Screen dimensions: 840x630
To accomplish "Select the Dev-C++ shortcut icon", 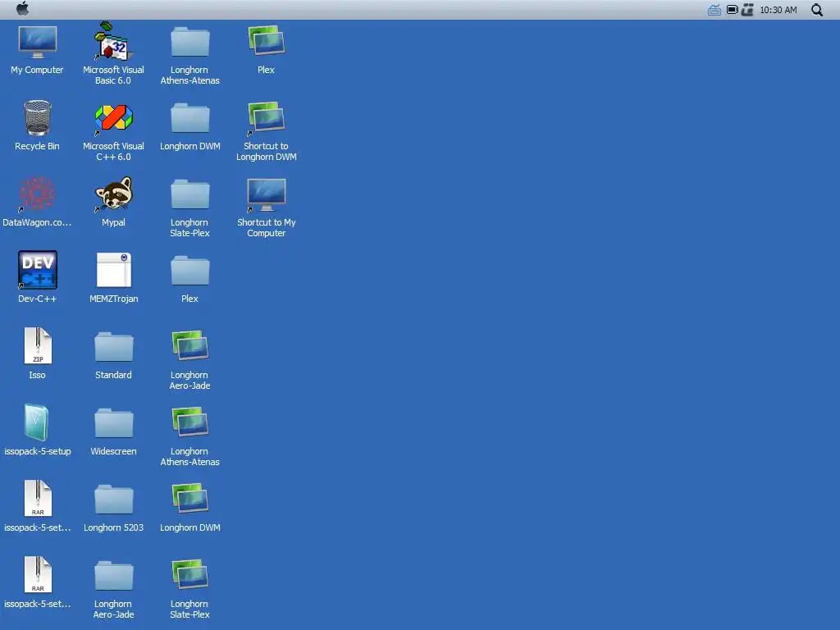I will tap(37, 270).
